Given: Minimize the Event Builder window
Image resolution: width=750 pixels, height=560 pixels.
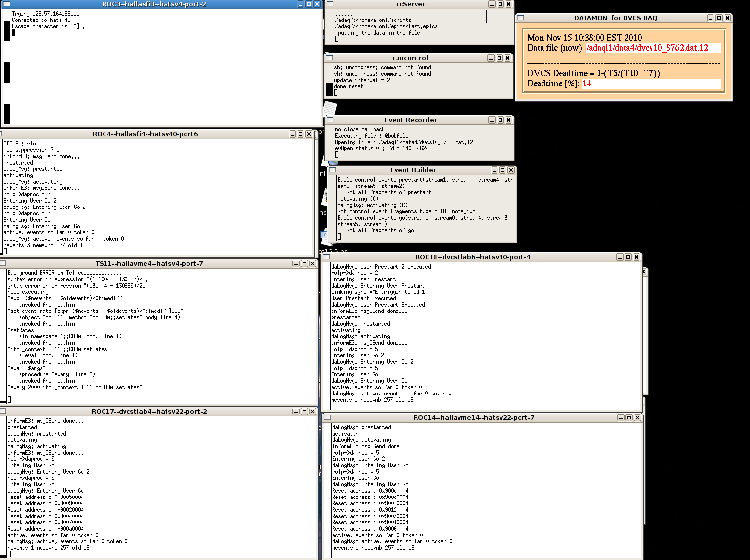Looking at the screenshot, I should (x=494, y=170).
